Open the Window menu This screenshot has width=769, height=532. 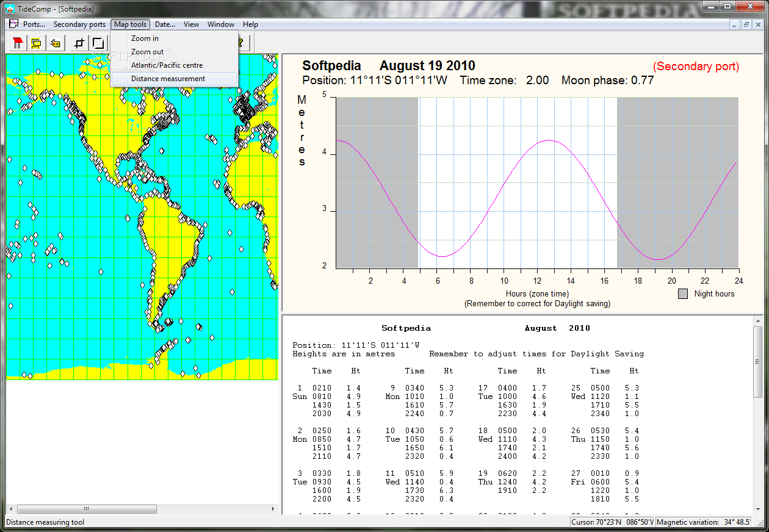point(220,24)
